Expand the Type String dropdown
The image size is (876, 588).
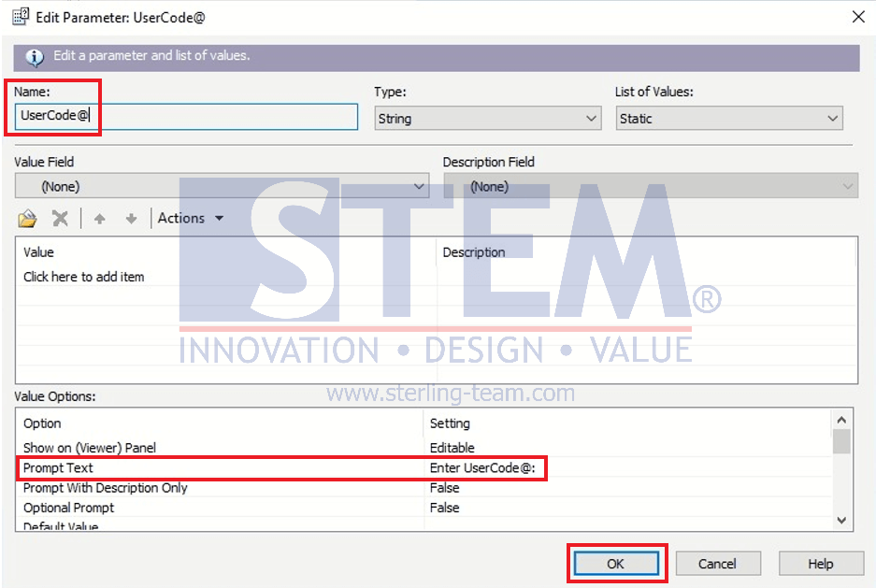(x=488, y=119)
